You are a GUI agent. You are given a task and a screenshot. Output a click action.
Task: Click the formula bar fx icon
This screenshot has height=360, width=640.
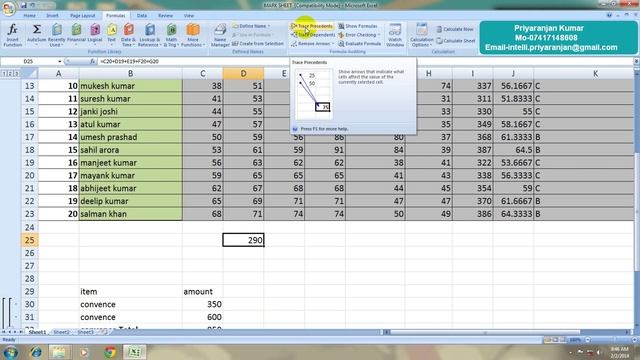click(93, 61)
